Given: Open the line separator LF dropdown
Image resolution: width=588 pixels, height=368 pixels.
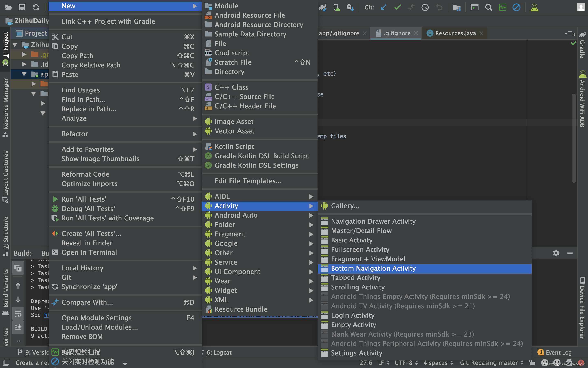Looking at the screenshot, I should point(384,363).
